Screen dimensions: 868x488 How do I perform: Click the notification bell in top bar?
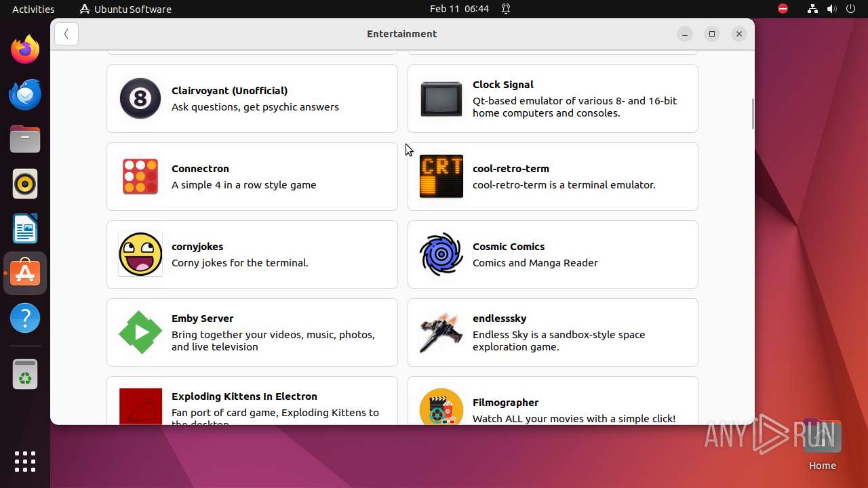tap(506, 9)
